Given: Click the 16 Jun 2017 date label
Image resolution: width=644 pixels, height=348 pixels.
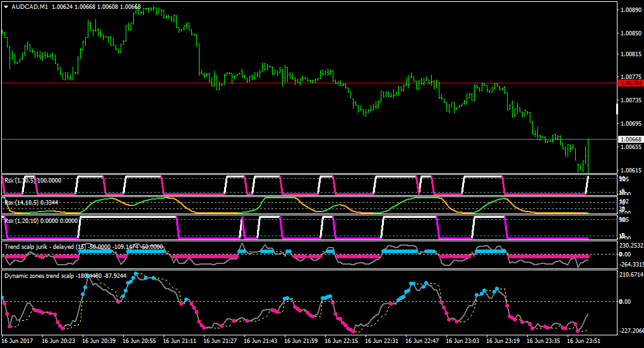Looking at the screenshot, I should coord(17,341).
